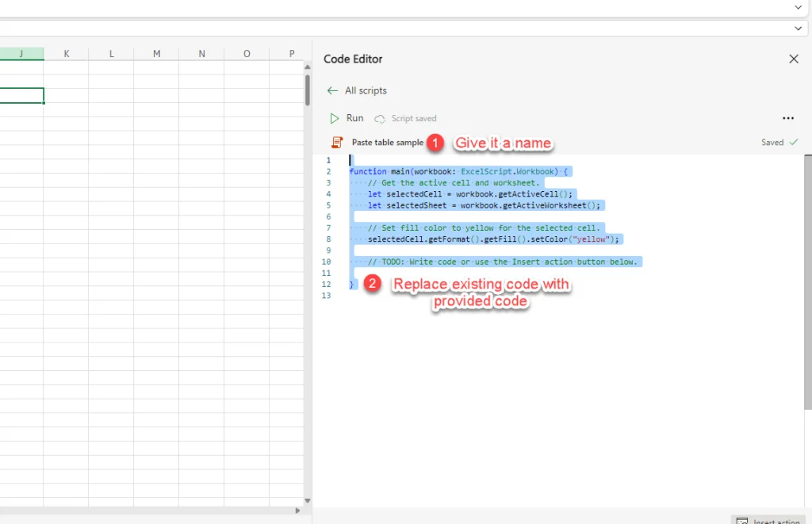
Task: Click the Script saved status text
Action: point(414,119)
